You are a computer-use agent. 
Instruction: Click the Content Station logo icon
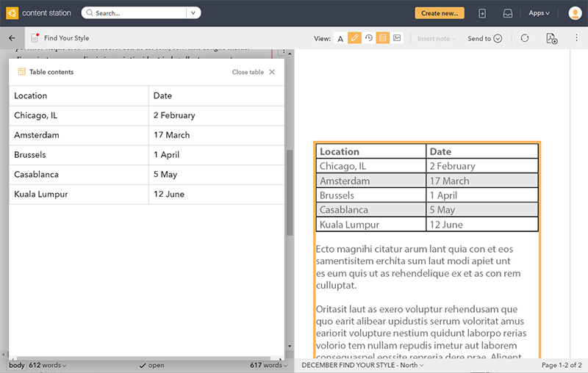pos(11,12)
